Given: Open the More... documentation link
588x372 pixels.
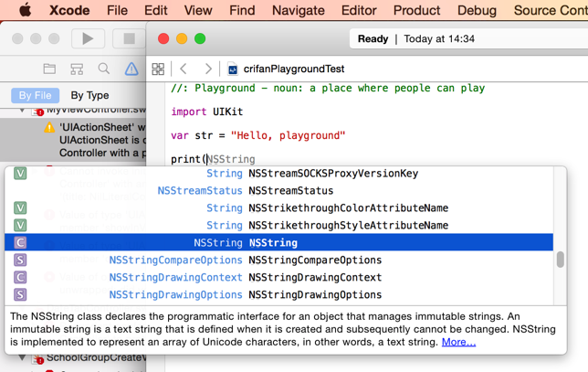Looking at the screenshot, I should point(458,342).
